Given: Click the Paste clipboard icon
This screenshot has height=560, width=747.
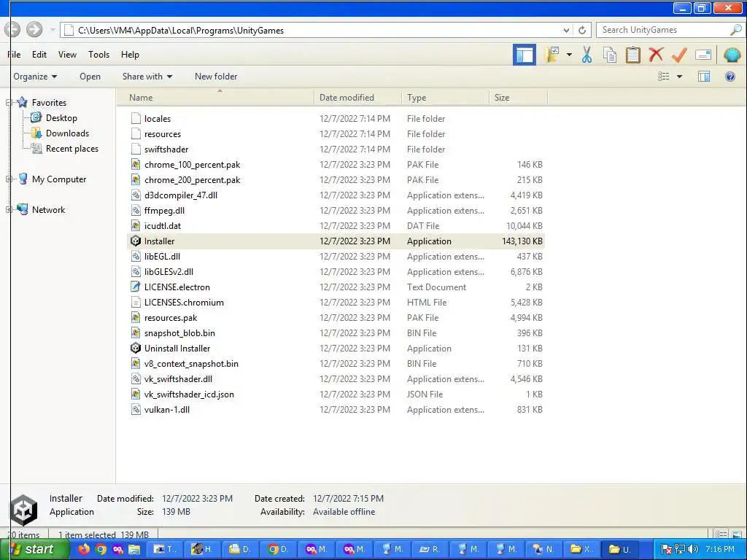Looking at the screenshot, I should click(632, 55).
